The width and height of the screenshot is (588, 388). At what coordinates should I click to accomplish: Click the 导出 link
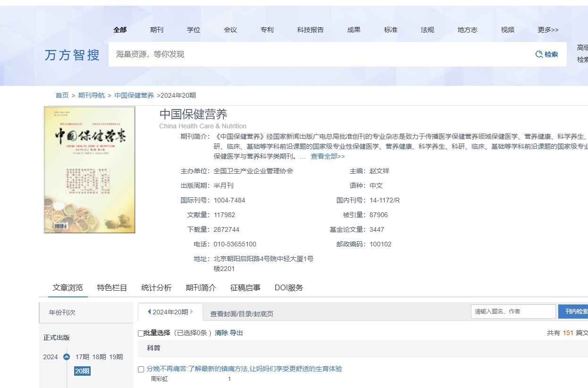point(236,333)
